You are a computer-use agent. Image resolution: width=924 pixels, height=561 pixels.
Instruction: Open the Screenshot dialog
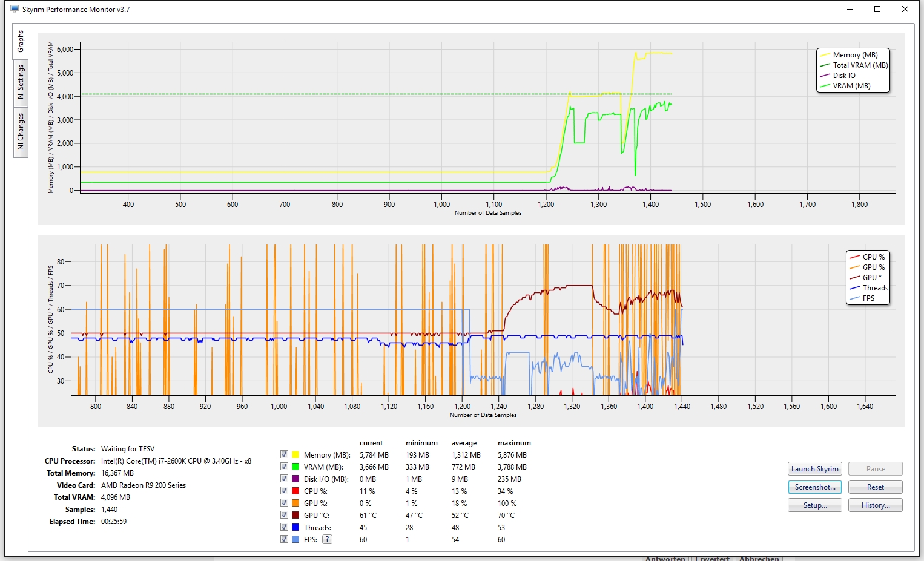coord(814,487)
